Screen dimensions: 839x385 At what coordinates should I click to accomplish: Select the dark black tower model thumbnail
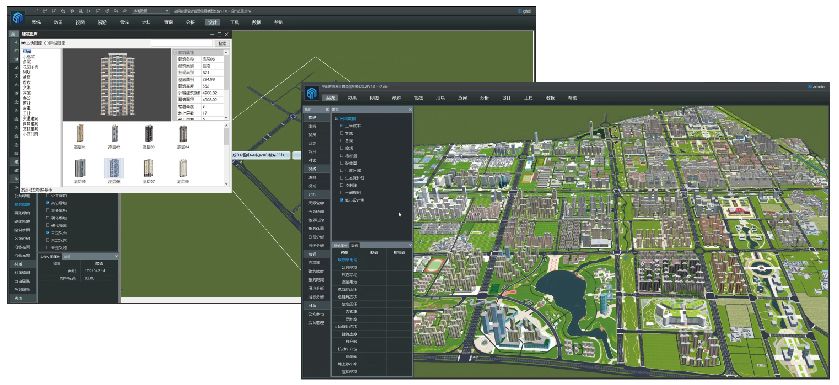149,133
